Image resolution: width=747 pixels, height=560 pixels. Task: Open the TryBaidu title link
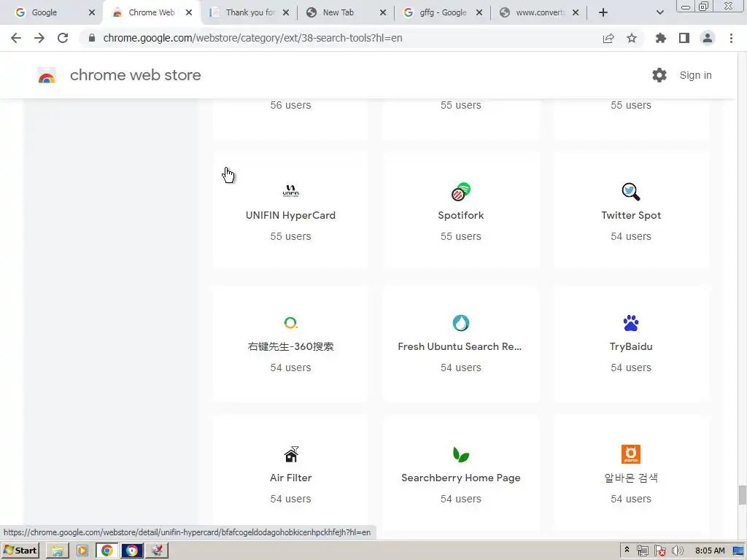pos(631,346)
